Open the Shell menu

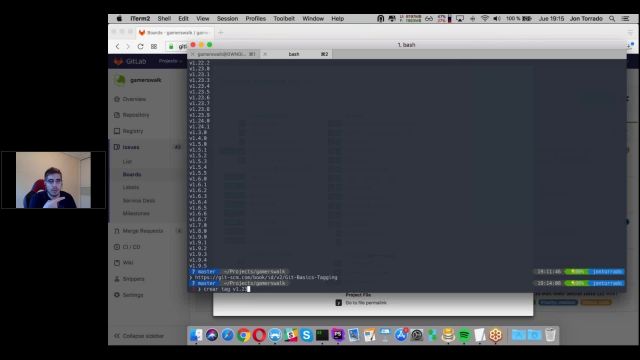click(x=164, y=18)
